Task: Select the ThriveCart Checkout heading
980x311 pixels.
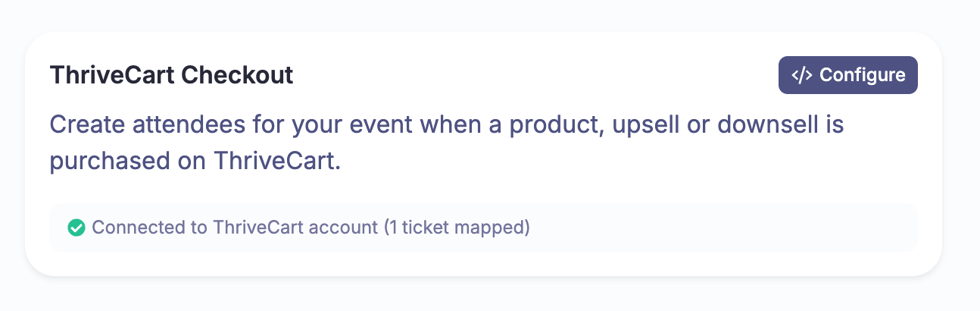Action: [171, 75]
